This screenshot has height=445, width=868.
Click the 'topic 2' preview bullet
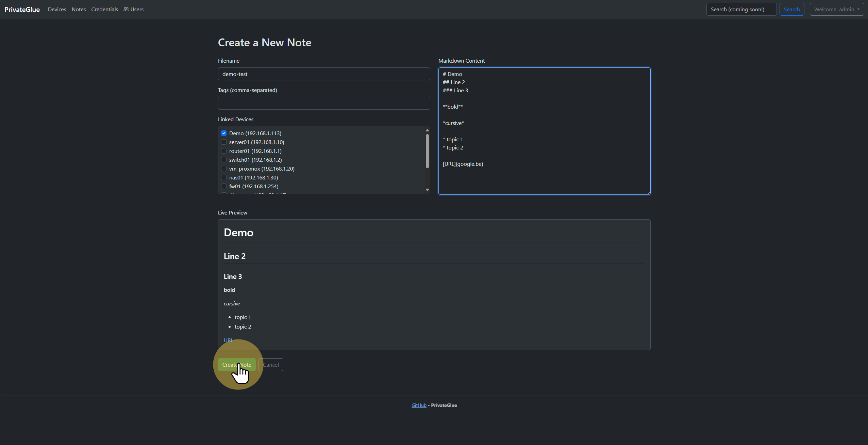point(243,327)
